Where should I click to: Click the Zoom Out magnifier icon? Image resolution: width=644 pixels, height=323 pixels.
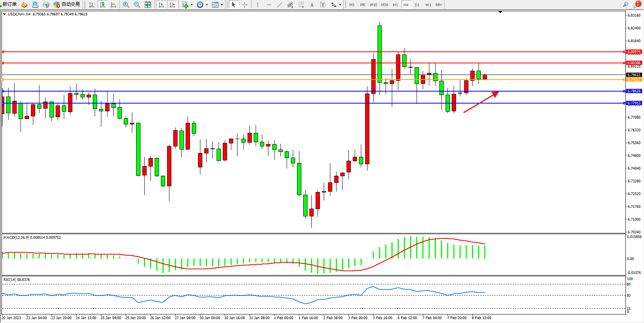tap(137, 5)
